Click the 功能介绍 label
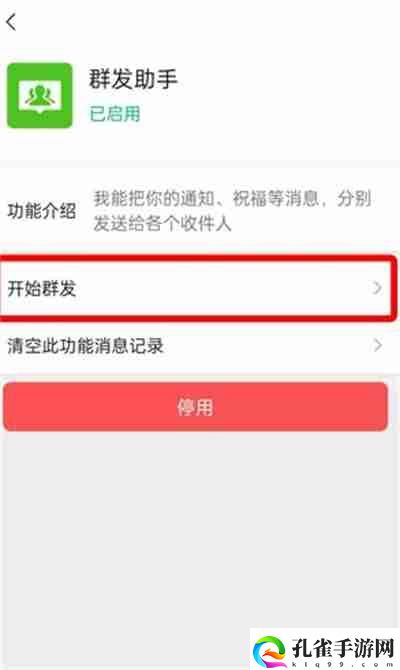Image resolution: width=400 pixels, height=670 pixels. point(42,211)
